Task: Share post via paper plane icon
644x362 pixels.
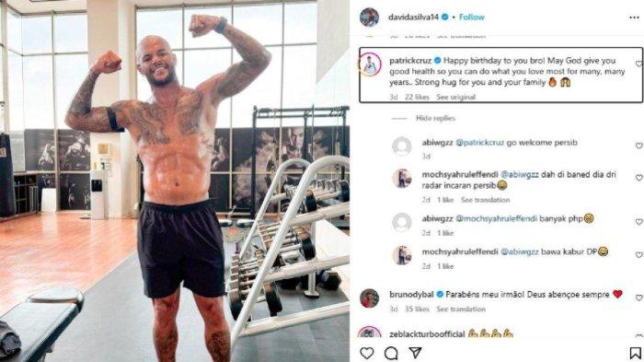Action: point(415,353)
